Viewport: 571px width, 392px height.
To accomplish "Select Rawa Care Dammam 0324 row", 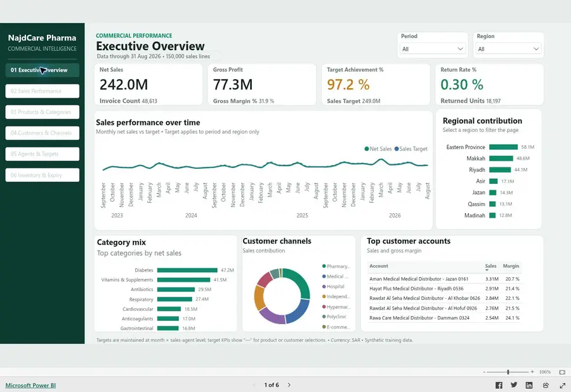I will [444, 318].
